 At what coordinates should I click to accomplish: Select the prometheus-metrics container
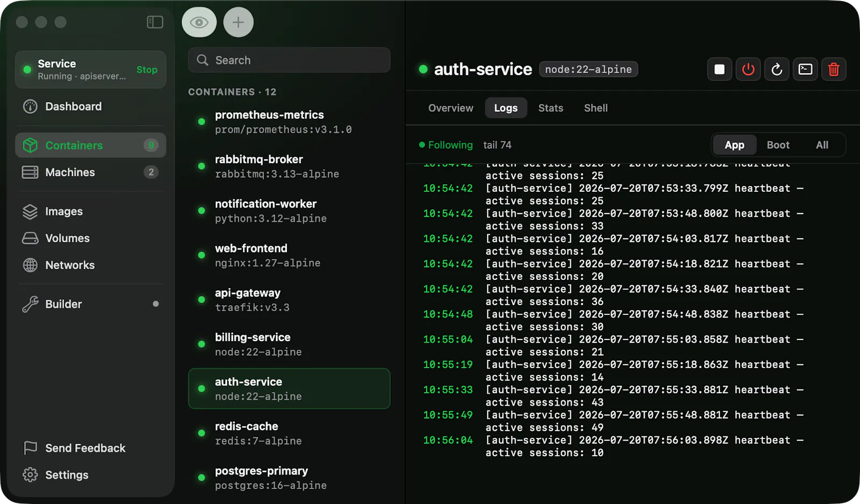coord(289,122)
